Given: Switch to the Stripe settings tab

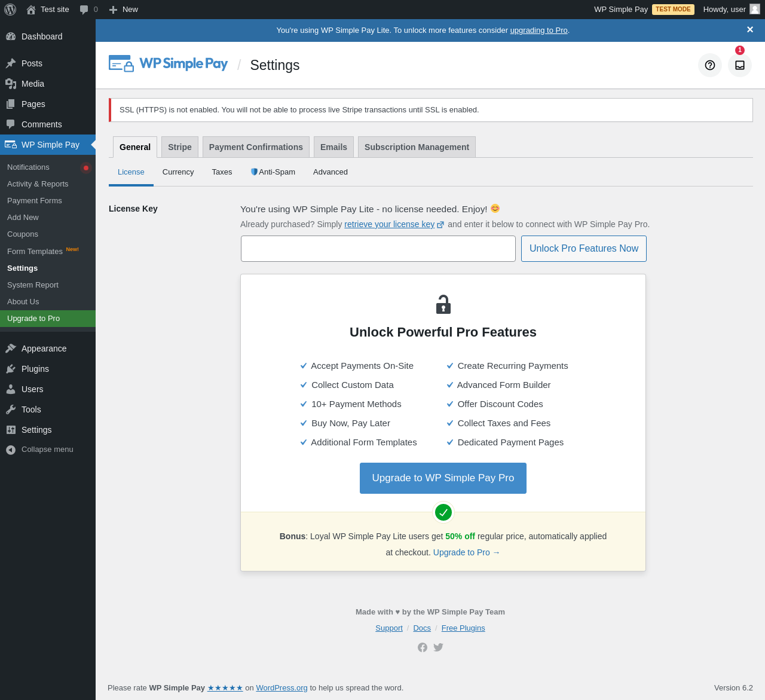Looking at the screenshot, I should (x=180, y=147).
